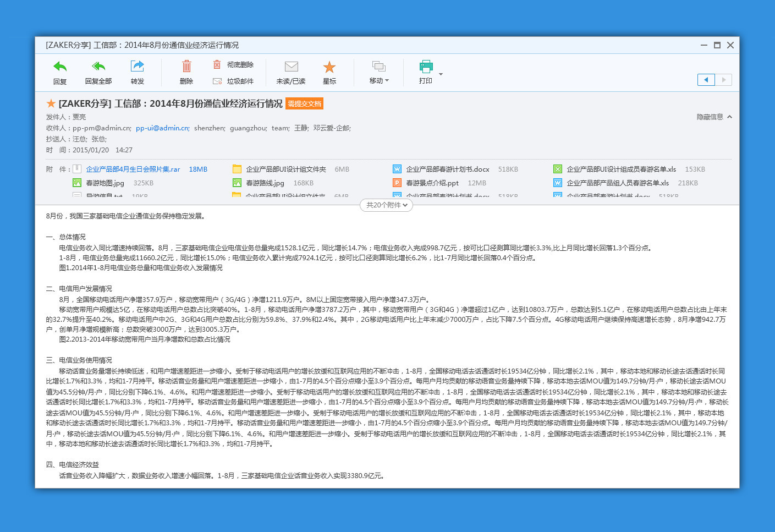The width and height of the screenshot is (775, 532).
Task: Click recipient pp-pm@admin.cn
Action: (x=102, y=128)
